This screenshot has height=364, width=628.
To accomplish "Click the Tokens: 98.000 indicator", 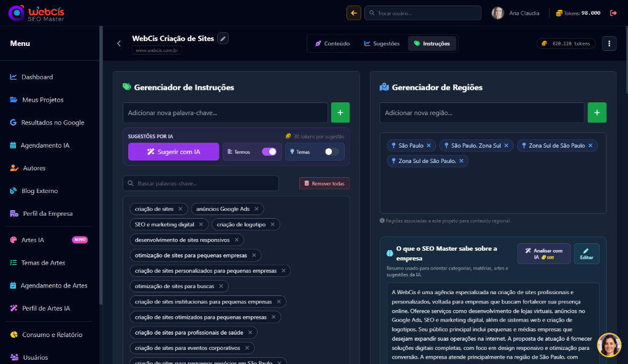I will click(x=578, y=13).
